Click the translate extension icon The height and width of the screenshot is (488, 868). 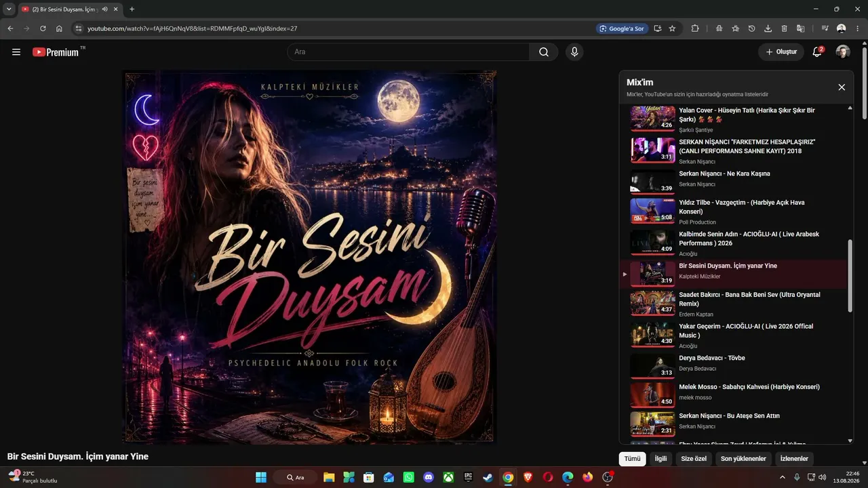800,28
